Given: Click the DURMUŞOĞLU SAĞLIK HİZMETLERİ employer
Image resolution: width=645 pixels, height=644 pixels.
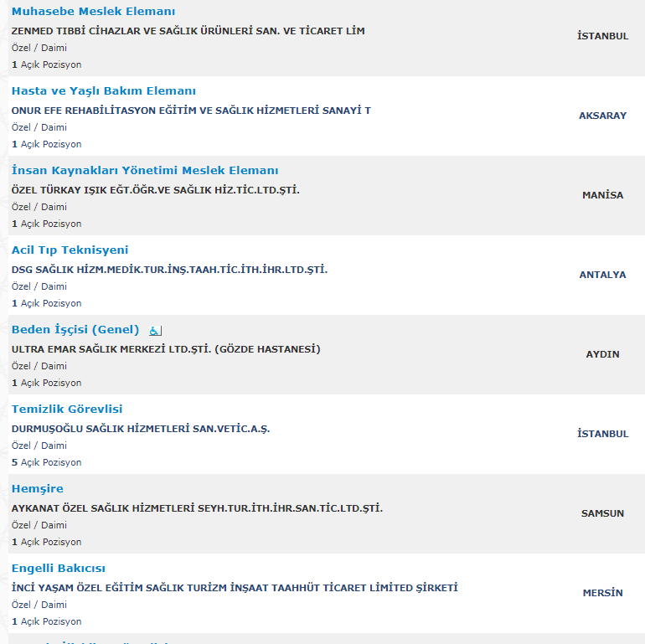Looking at the screenshot, I should [141, 429].
